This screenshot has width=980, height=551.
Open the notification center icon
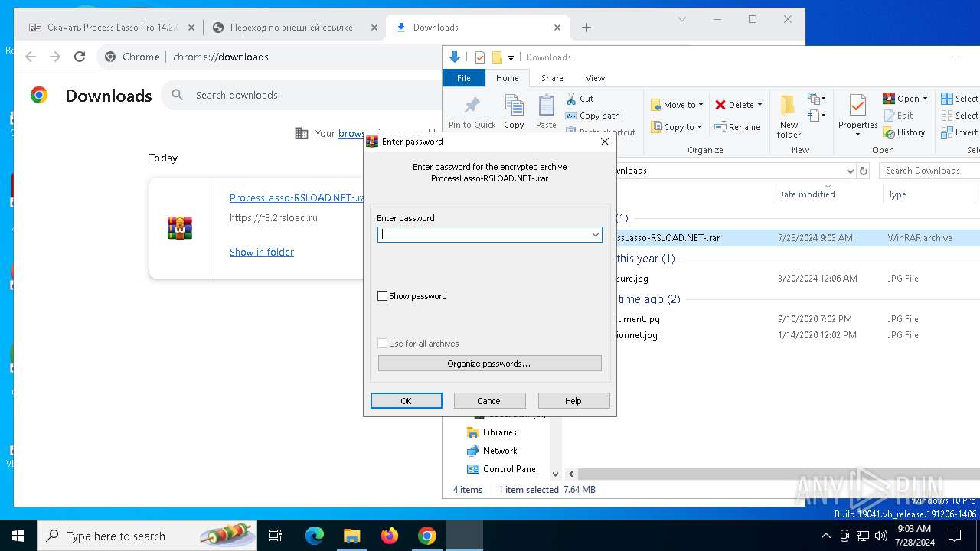pyautogui.click(x=955, y=536)
